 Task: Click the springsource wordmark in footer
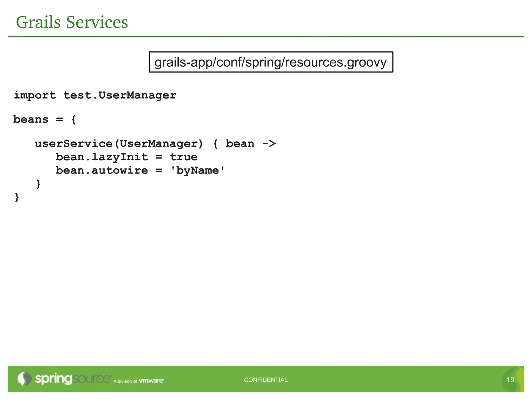pyautogui.click(x=73, y=379)
